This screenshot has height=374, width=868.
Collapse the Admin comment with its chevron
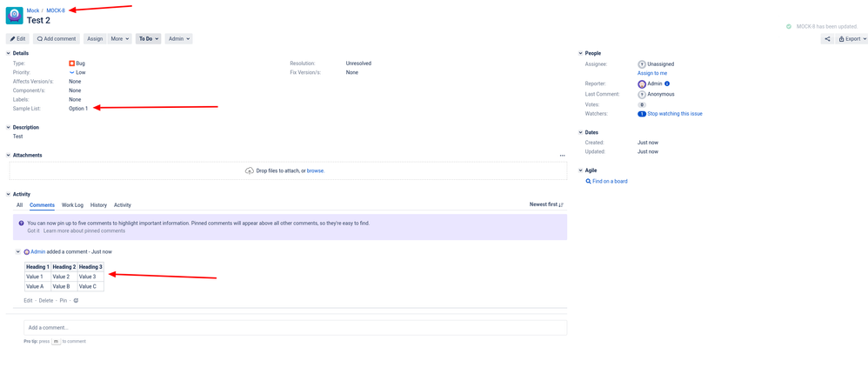pos(18,251)
